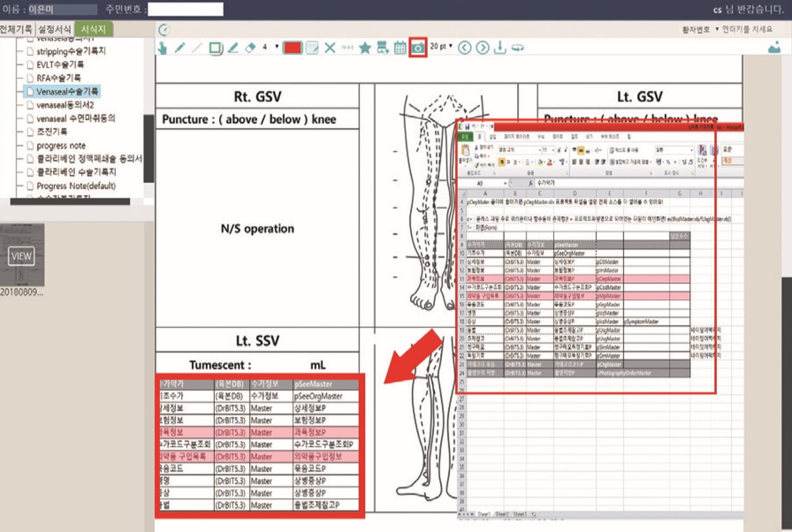Click Excel font color icon in the inset

(550, 162)
